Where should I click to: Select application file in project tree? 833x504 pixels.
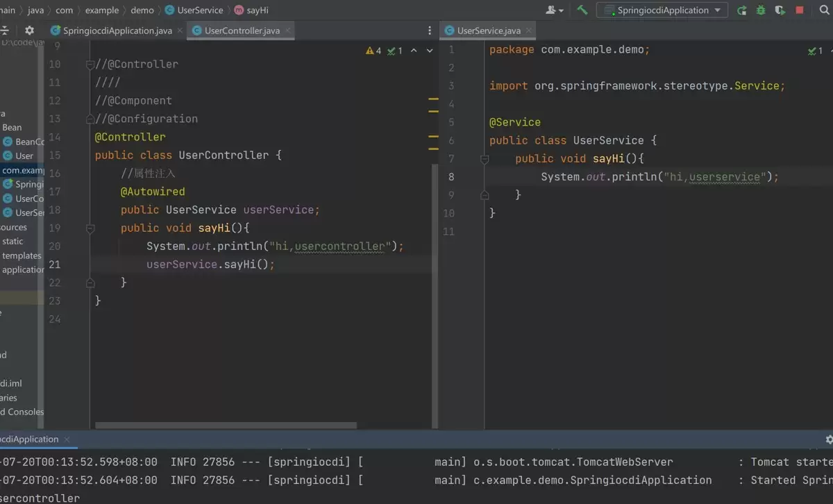(x=23, y=270)
